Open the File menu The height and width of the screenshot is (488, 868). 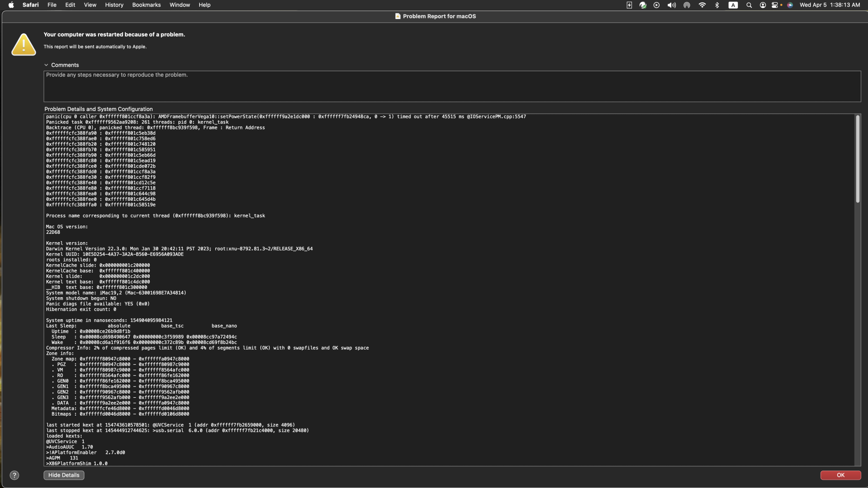[x=52, y=5]
